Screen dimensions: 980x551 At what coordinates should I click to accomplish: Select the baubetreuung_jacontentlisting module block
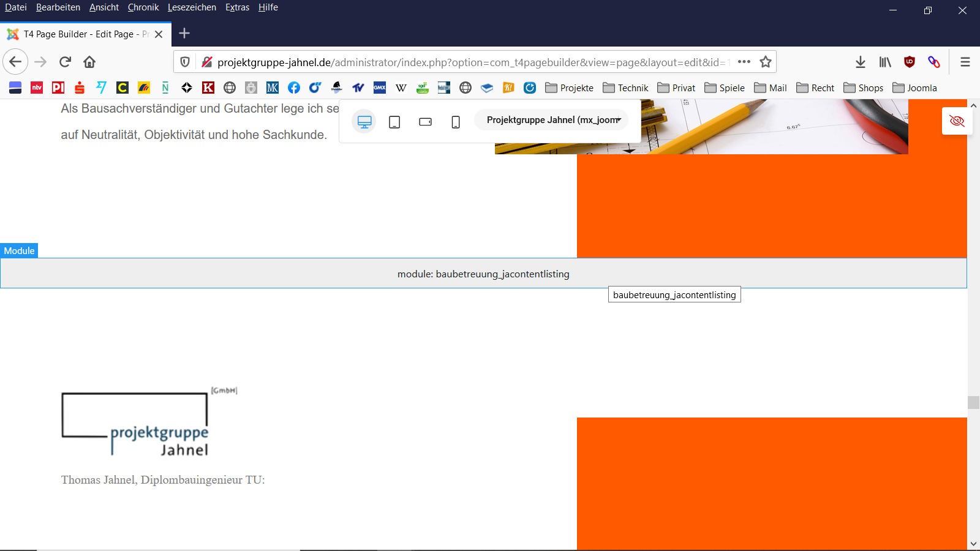pos(483,274)
